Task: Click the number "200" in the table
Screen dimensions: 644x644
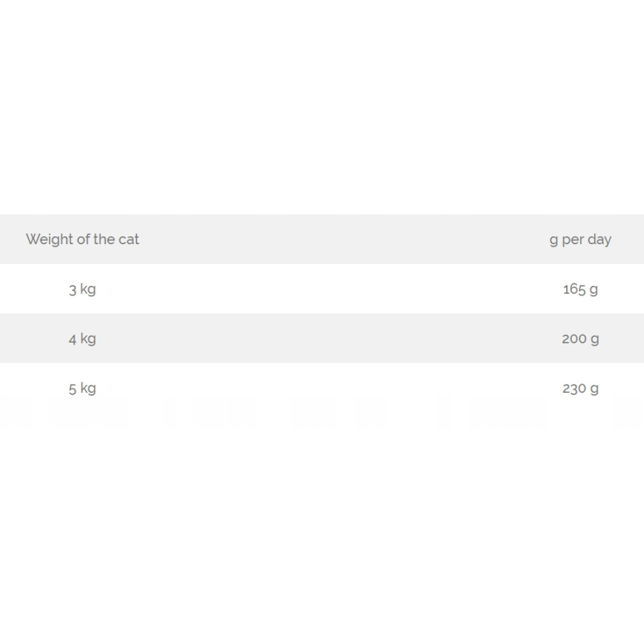Action: click(574, 339)
